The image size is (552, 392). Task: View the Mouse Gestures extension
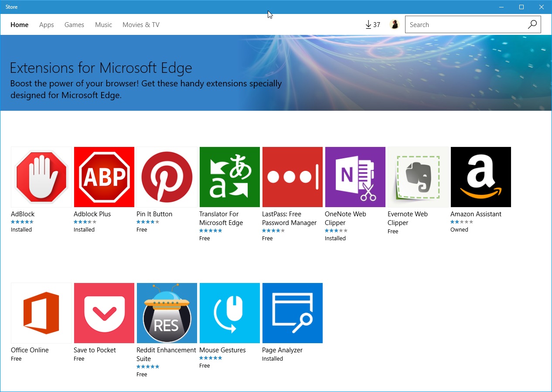pyautogui.click(x=229, y=313)
